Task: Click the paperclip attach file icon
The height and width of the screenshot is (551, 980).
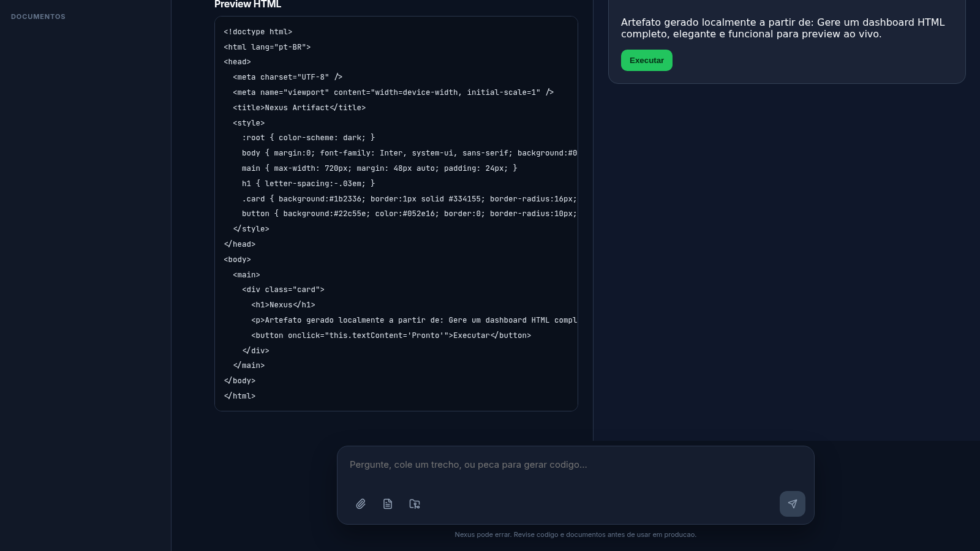Action: click(361, 504)
